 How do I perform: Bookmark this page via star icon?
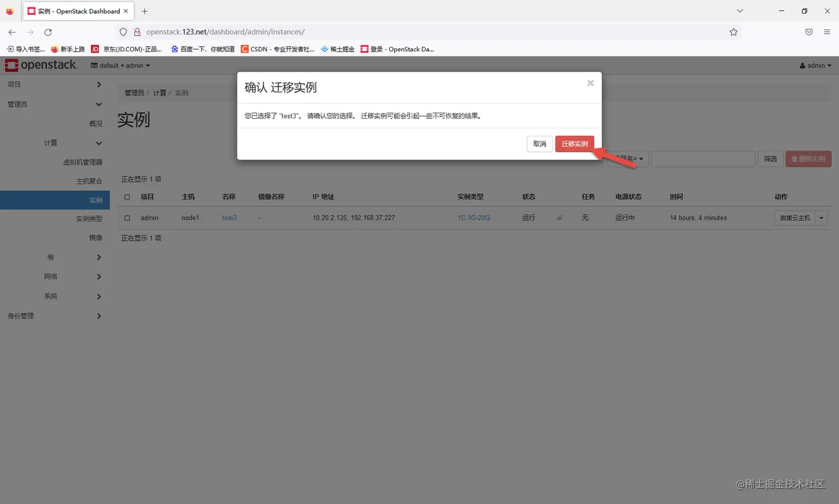[734, 32]
